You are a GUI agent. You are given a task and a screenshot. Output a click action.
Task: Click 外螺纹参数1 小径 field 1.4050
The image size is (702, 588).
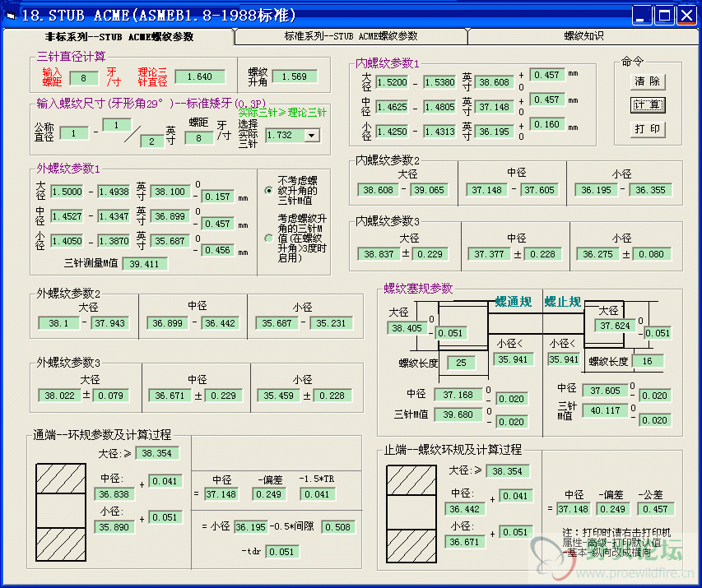coord(67,241)
